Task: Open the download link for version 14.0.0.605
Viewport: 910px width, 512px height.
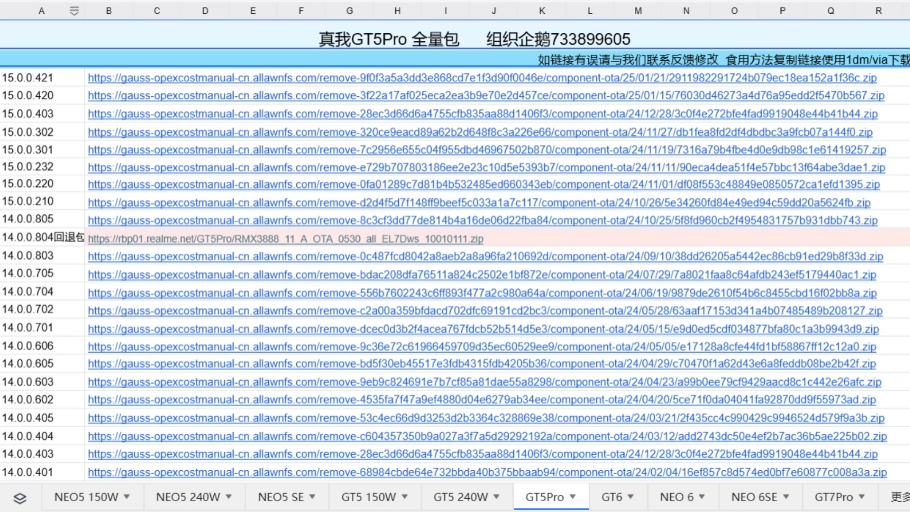Action: click(x=482, y=364)
